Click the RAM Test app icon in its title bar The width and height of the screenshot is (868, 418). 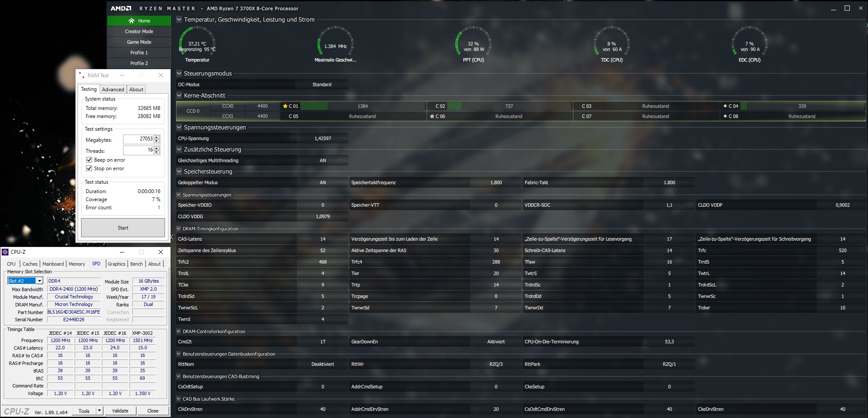click(81, 75)
